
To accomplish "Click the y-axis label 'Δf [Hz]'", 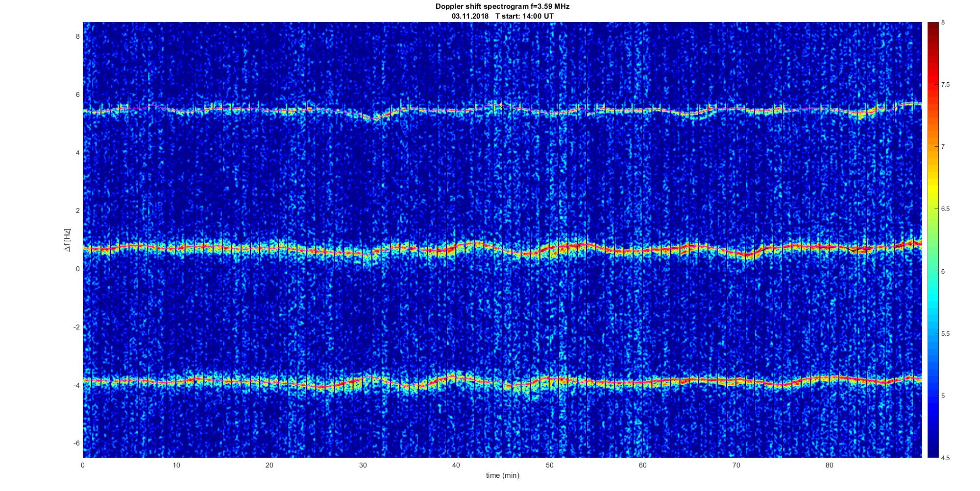I will pos(68,240).
